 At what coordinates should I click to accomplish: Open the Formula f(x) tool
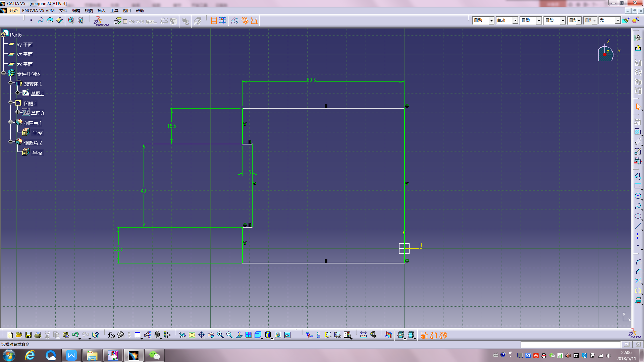pos(111,335)
